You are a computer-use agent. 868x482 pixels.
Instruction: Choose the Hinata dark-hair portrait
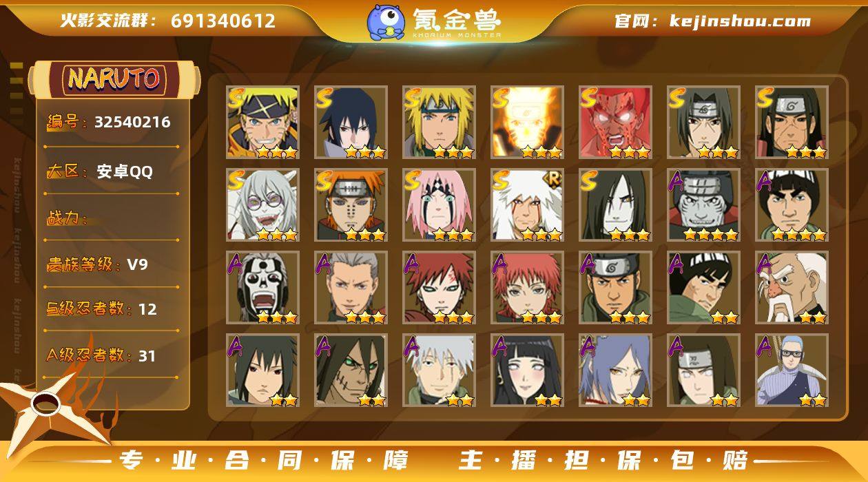pos(527,370)
